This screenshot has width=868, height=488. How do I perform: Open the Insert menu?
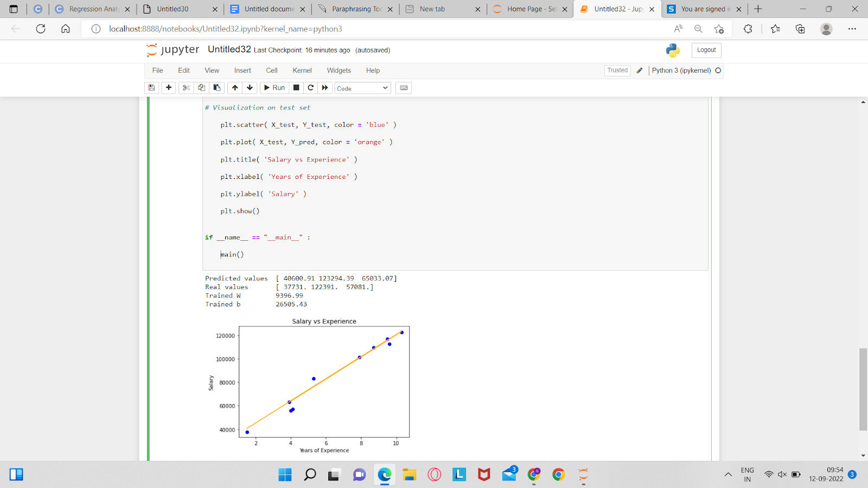click(x=242, y=70)
